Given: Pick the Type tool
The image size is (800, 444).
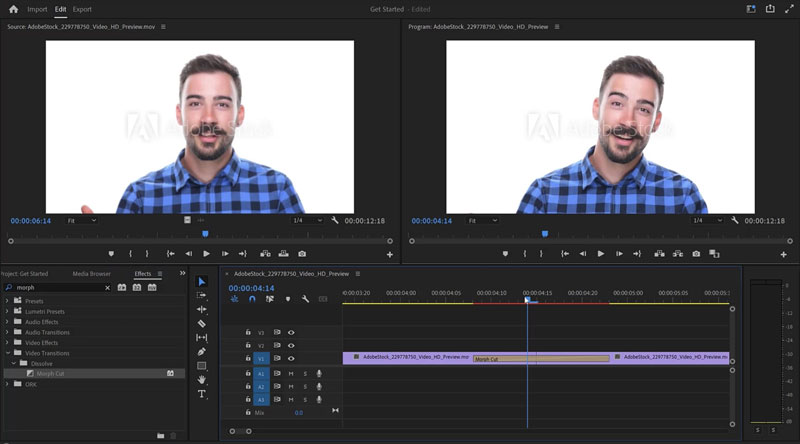Looking at the screenshot, I should click(201, 394).
